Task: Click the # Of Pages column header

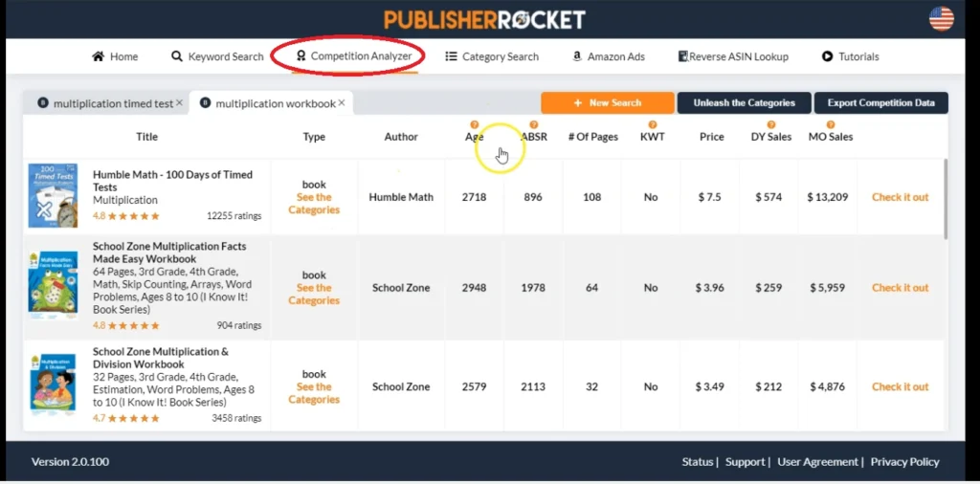Action: [592, 136]
